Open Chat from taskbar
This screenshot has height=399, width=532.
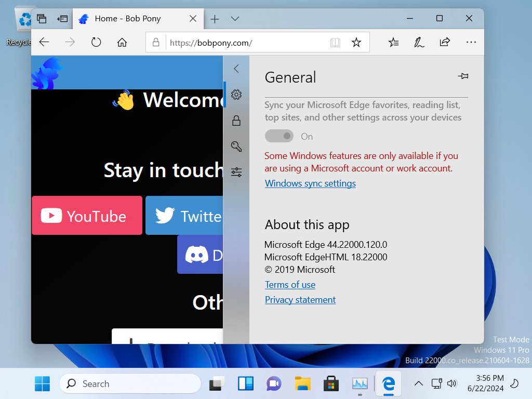click(x=274, y=384)
